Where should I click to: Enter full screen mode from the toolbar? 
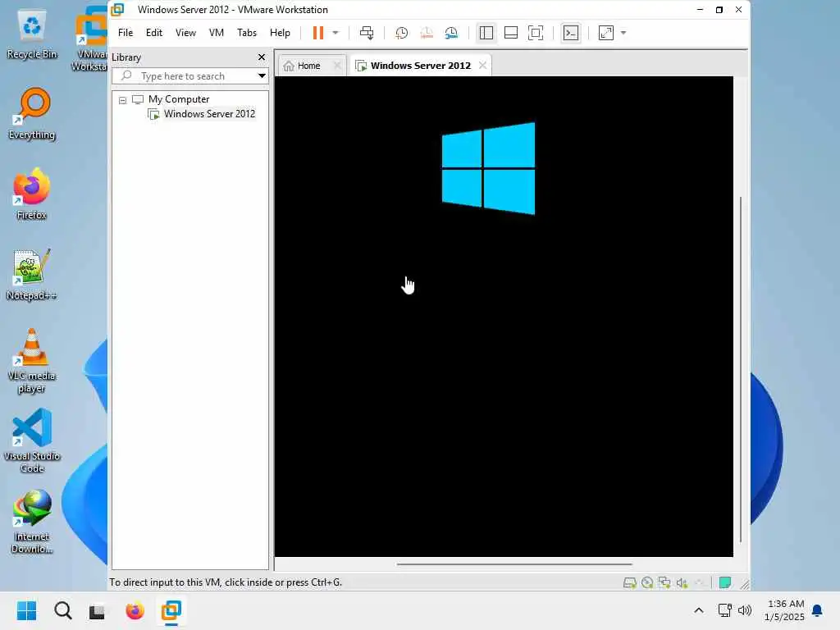tap(536, 33)
